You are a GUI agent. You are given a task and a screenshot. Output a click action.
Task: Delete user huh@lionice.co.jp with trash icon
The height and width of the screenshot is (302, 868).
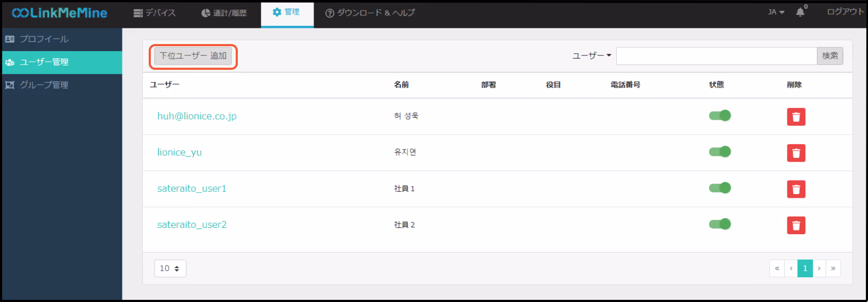point(796,117)
